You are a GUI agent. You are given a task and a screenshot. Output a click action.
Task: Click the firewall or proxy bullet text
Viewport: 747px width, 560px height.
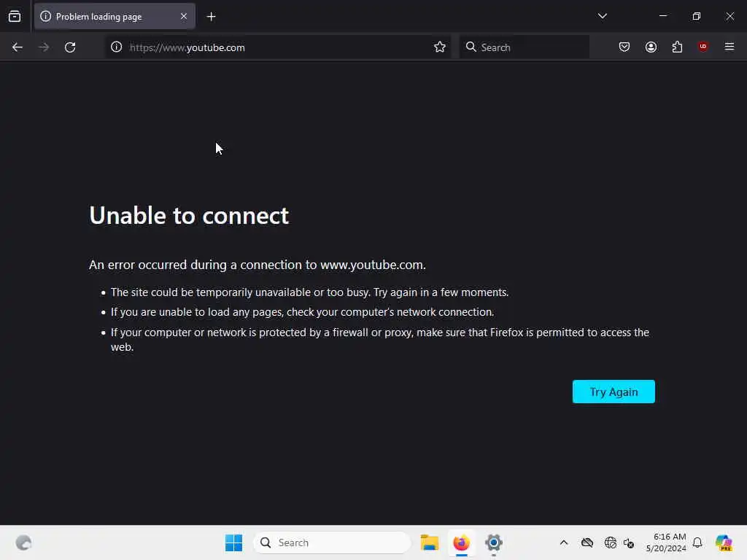coord(379,340)
